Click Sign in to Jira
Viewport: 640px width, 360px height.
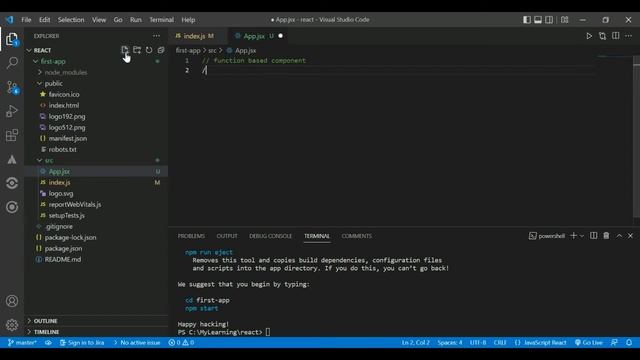click(82, 342)
